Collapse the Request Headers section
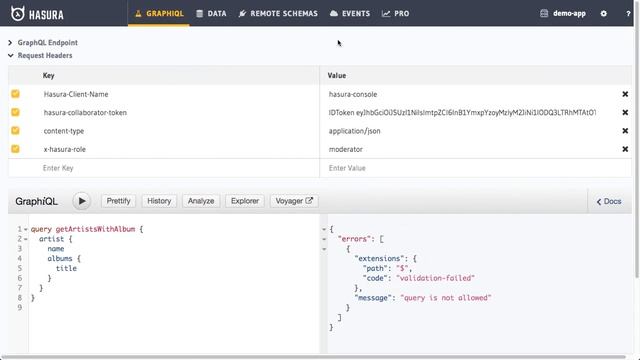 [40, 56]
